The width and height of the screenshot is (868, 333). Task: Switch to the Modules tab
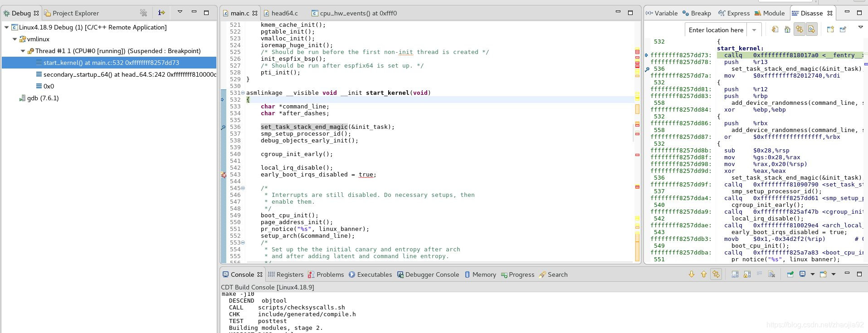click(770, 13)
